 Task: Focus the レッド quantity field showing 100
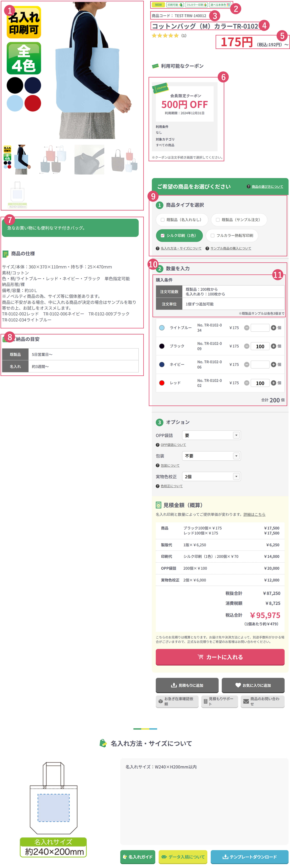(x=260, y=383)
